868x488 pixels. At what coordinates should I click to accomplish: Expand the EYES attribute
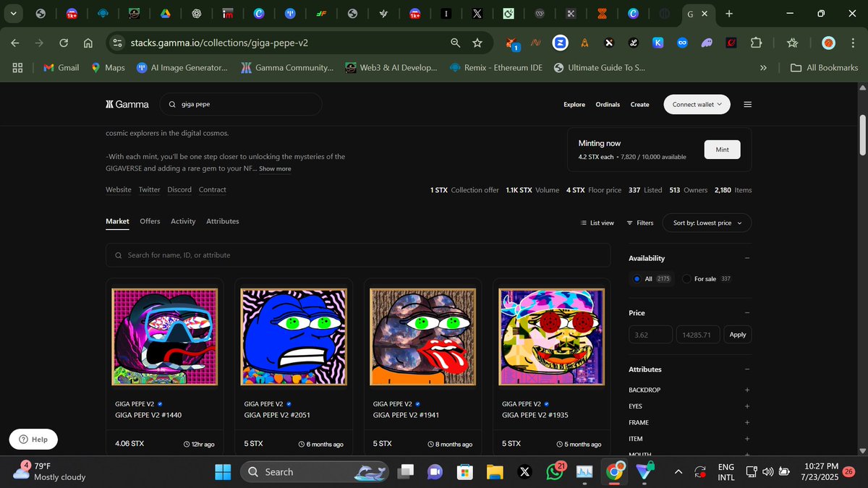pos(747,406)
